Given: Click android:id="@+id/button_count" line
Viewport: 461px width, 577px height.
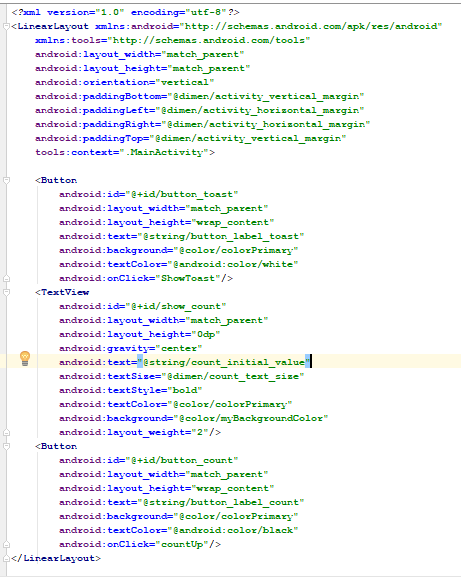Looking at the screenshot, I should (x=149, y=460).
